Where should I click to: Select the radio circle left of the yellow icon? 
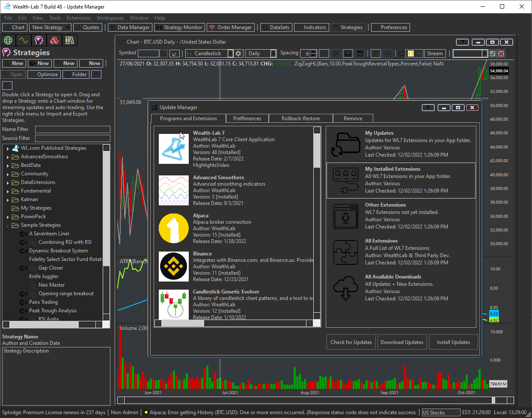401,53
